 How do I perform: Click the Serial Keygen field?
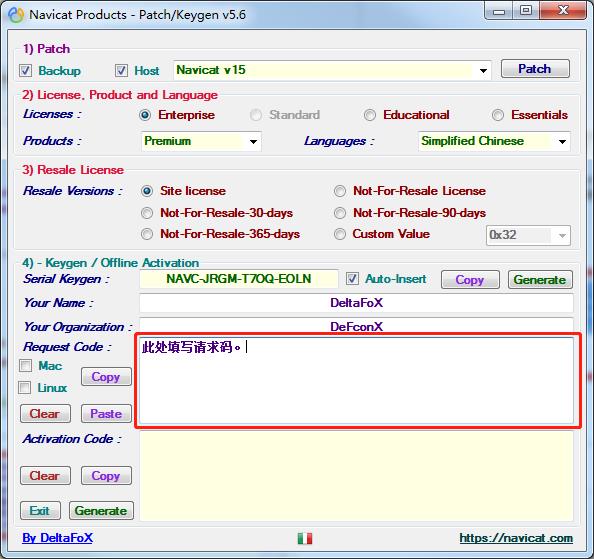(239, 279)
